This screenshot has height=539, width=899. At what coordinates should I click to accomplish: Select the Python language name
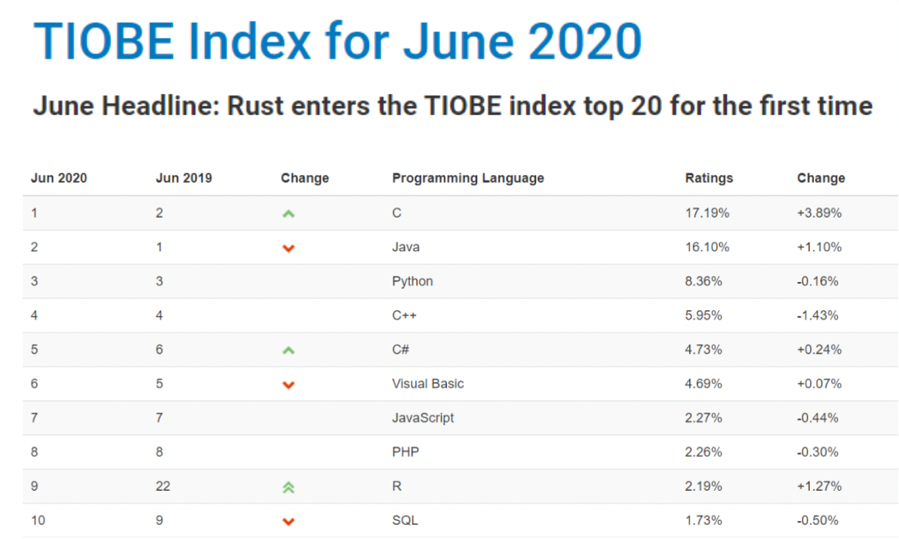pos(412,282)
